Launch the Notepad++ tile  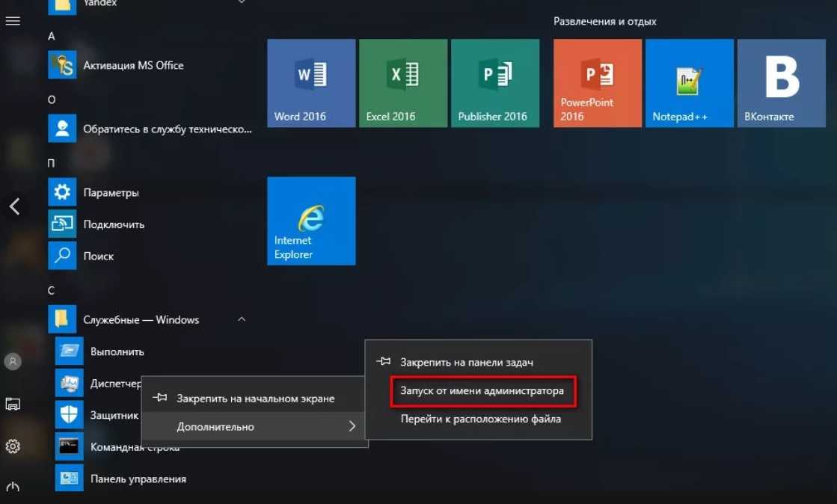(x=689, y=83)
